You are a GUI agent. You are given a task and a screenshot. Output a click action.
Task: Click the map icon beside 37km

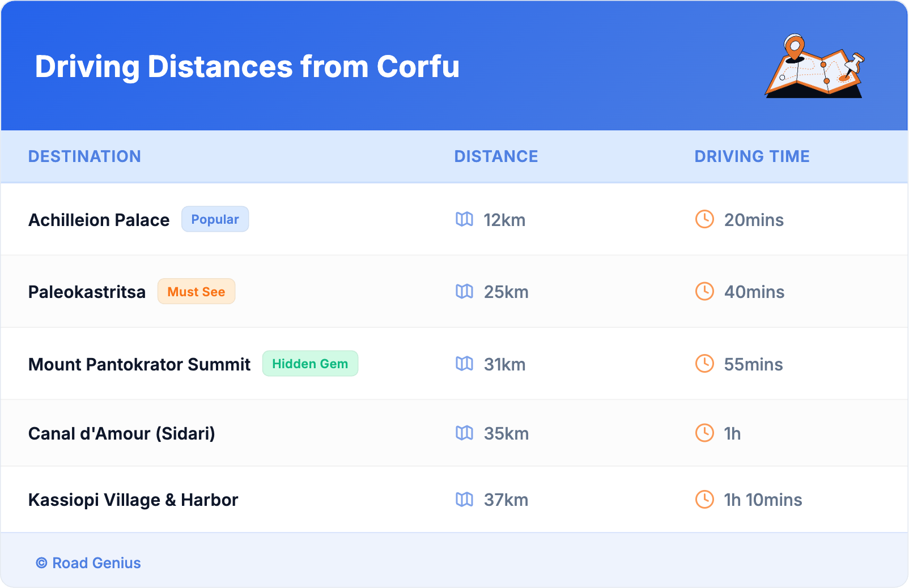(464, 499)
